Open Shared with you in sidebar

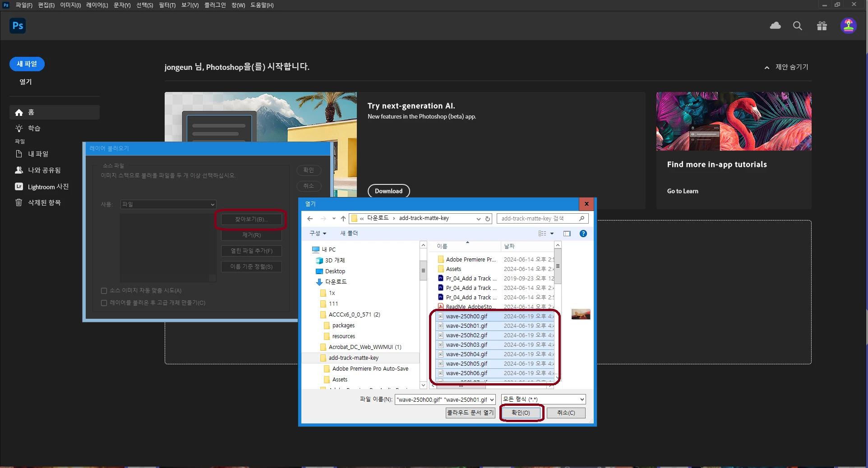[38, 170]
